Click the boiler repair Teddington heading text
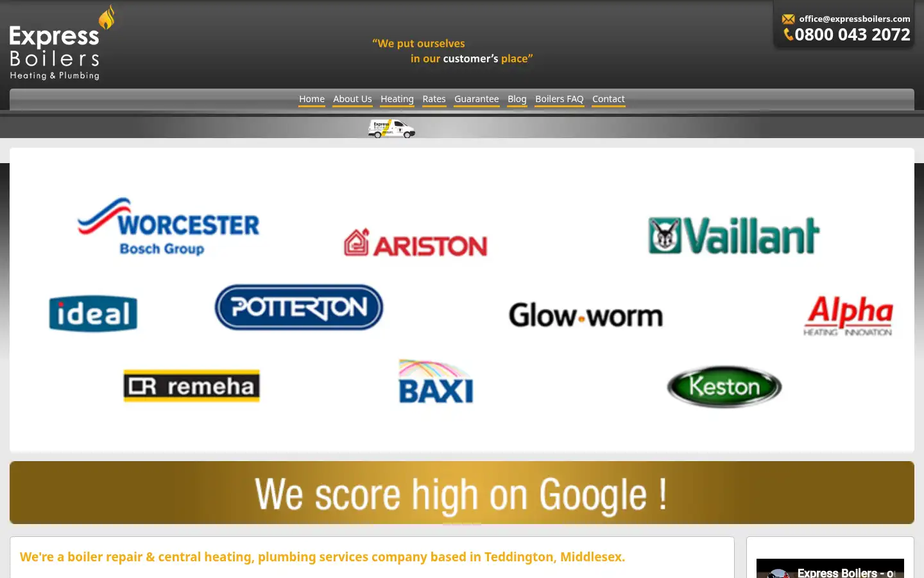Image resolution: width=924 pixels, height=578 pixels. (322, 557)
